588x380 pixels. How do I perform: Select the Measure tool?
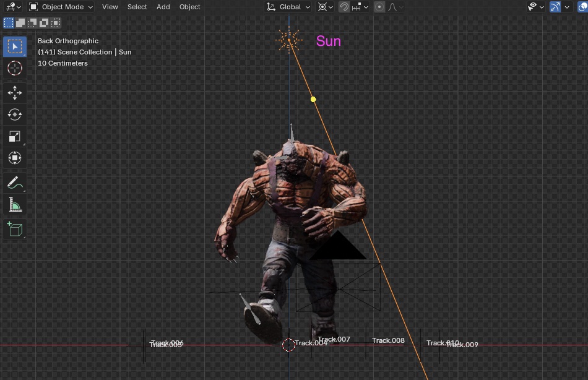pyautogui.click(x=15, y=204)
